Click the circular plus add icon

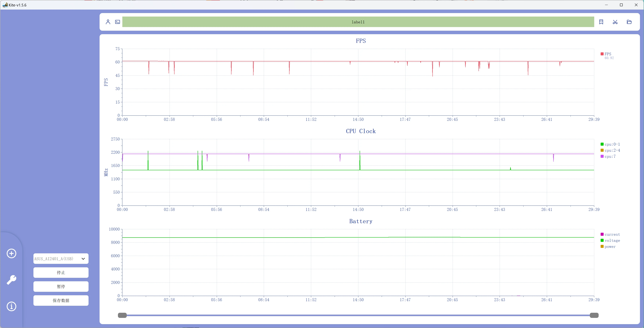coord(12,253)
